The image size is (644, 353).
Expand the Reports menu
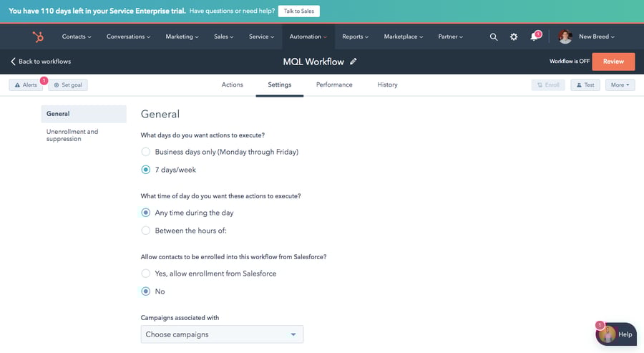[x=355, y=37]
